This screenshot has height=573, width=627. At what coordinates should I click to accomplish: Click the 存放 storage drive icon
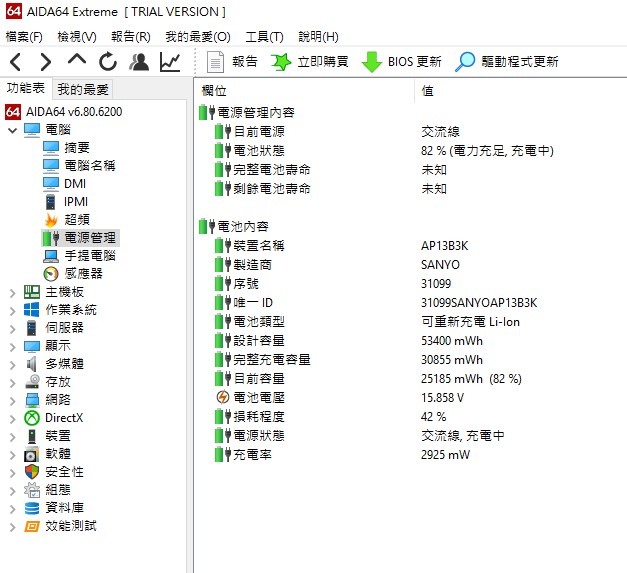(32, 382)
